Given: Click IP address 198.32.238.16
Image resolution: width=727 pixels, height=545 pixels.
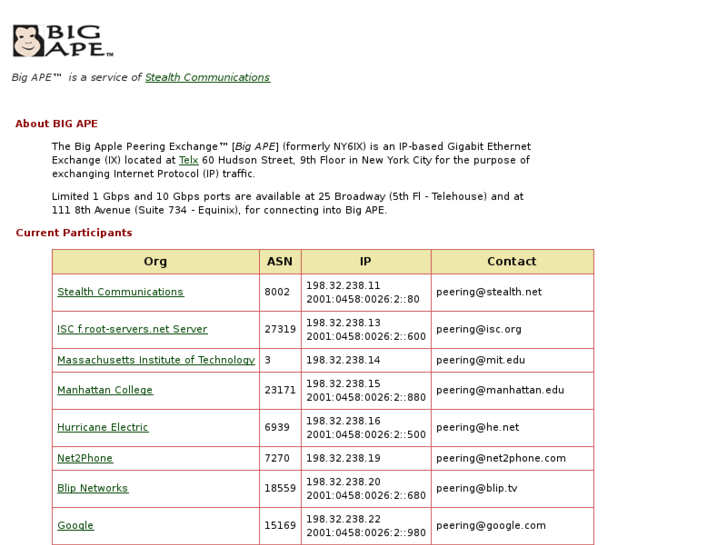Looking at the screenshot, I should point(343,421).
